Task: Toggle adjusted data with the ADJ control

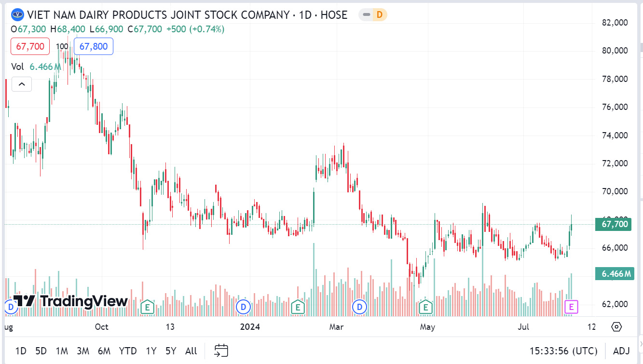Action: (x=622, y=351)
